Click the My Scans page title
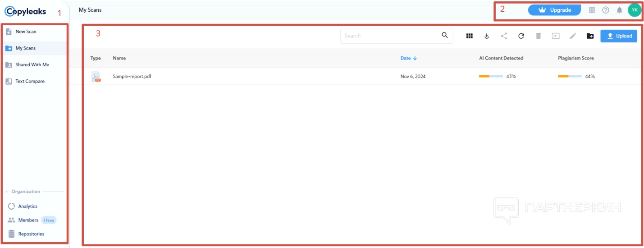 90,9
